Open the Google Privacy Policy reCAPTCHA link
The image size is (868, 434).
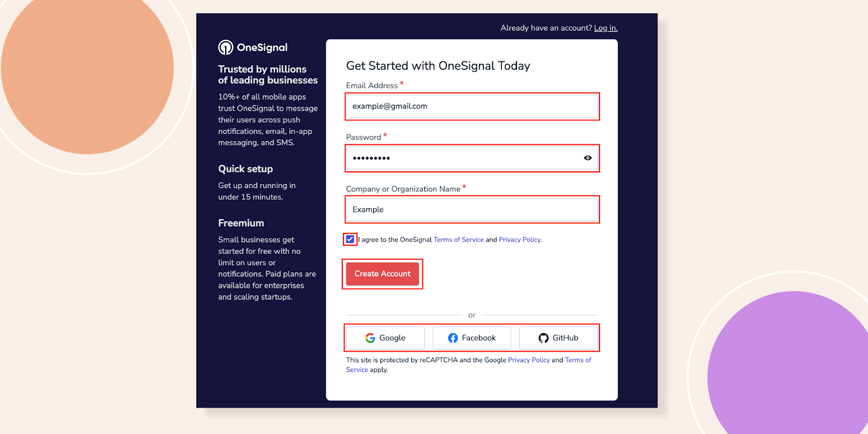point(529,360)
